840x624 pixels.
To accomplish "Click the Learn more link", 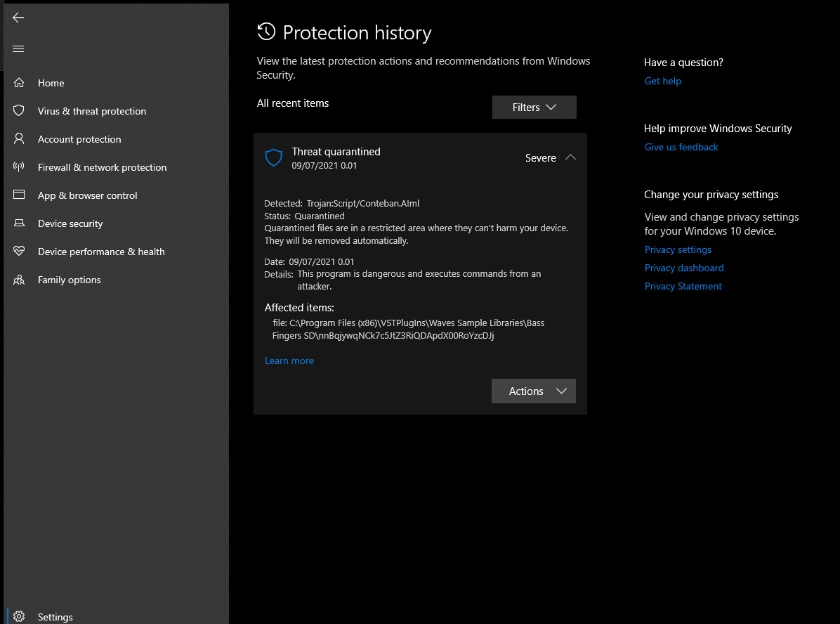I will pos(289,360).
